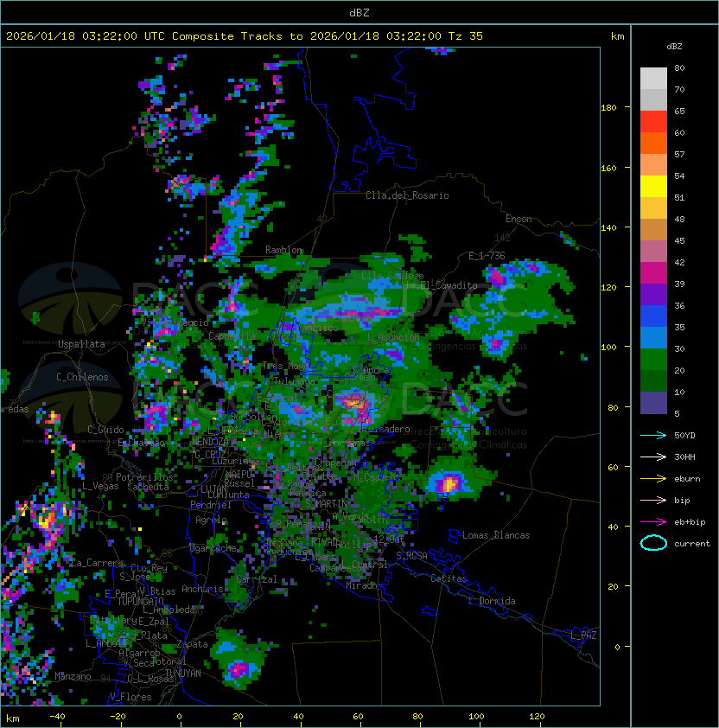
Task: Click the 'dBZ' title at the top
Action: tap(359, 12)
